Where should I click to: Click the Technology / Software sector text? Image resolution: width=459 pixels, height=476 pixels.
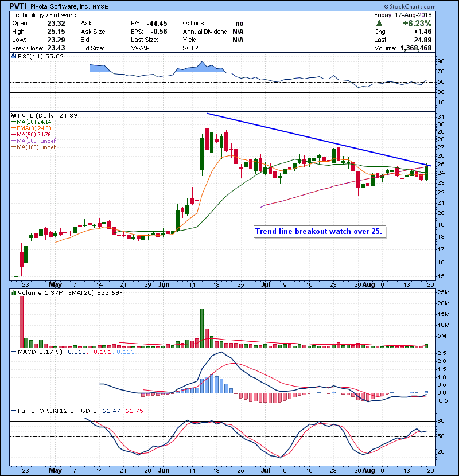point(44,15)
